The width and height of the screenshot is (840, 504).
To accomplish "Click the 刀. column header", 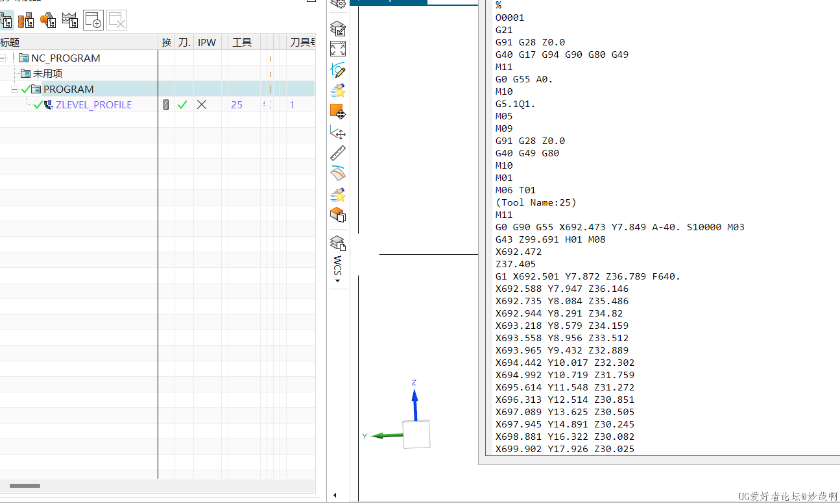I will tap(184, 42).
